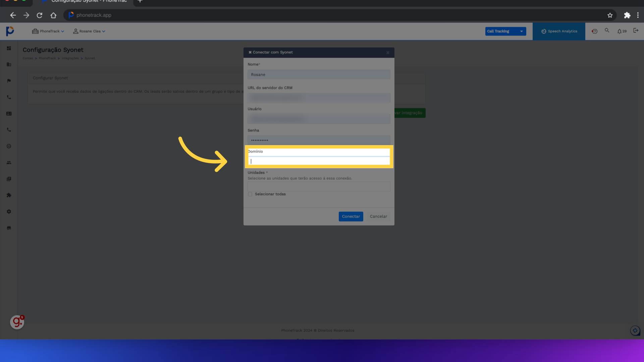Open the Grammarly floating badge

point(17,322)
